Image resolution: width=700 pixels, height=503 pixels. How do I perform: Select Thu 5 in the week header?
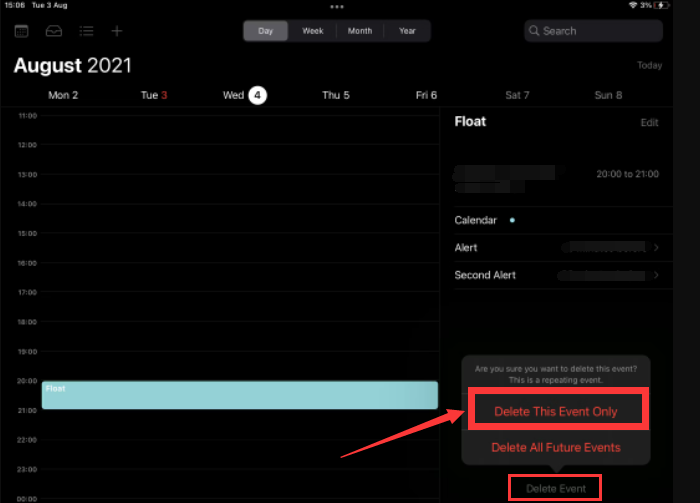(x=336, y=95)
